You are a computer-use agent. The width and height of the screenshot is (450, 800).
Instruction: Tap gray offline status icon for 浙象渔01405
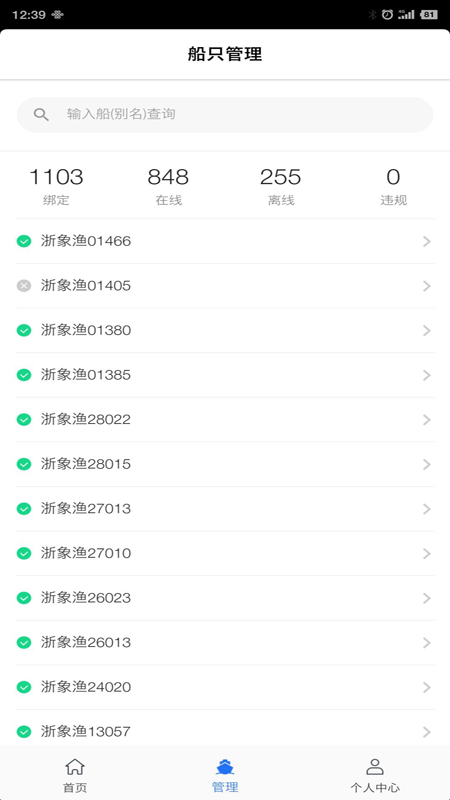(24, 286)
